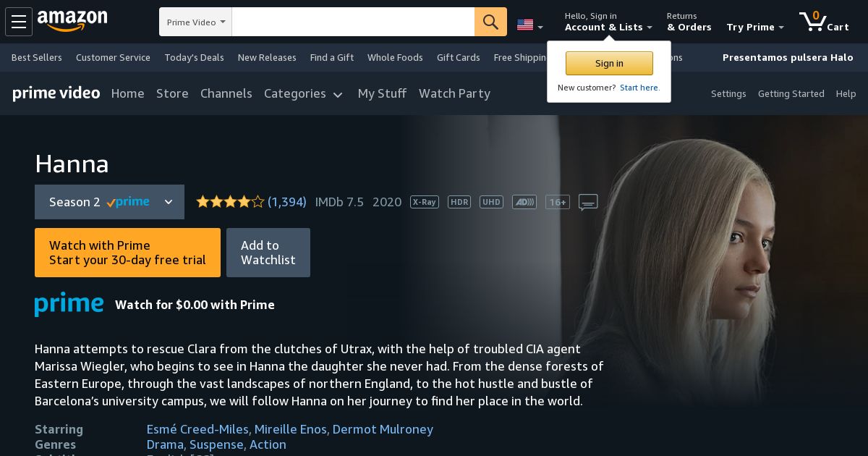
Task: Click the yellow Sign in button
Action: (609, 63)
